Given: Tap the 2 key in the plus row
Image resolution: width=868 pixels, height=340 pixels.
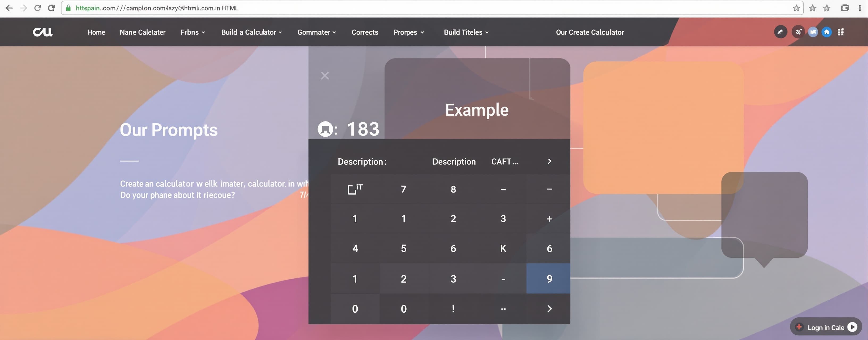Looking at the screenshot, I should tap(453, 219).
